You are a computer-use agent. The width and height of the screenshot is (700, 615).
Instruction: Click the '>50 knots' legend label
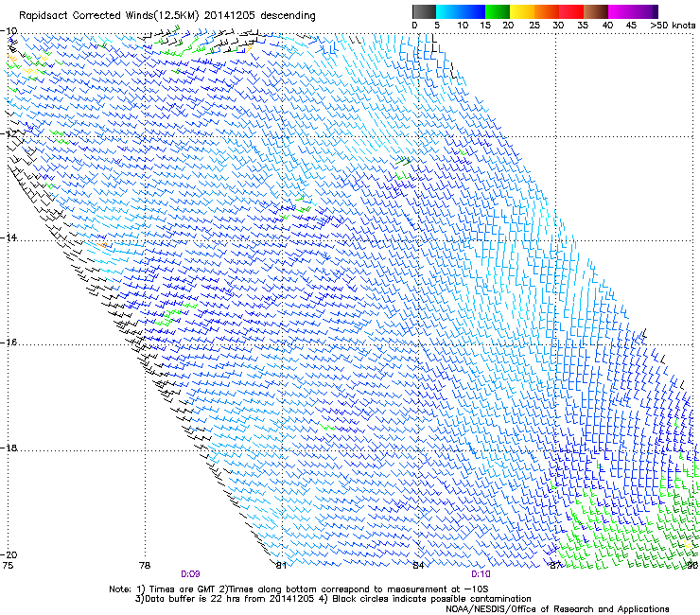tap(673, 25)
